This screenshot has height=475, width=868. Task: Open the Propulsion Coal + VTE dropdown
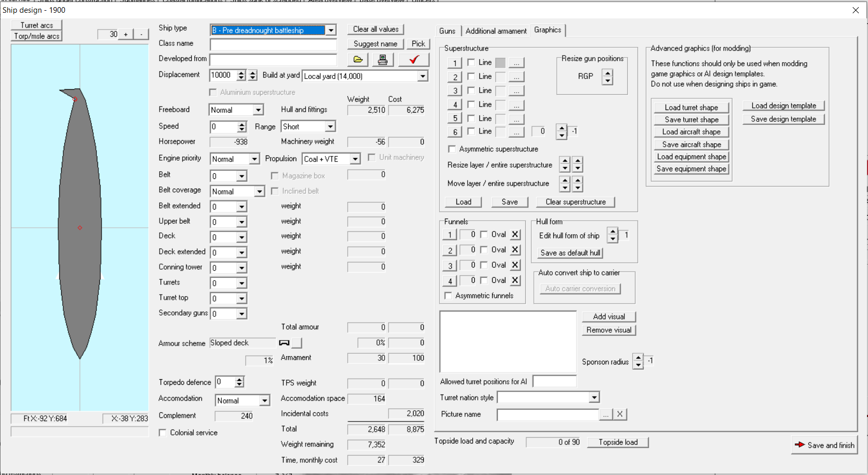tap(355, 159)
